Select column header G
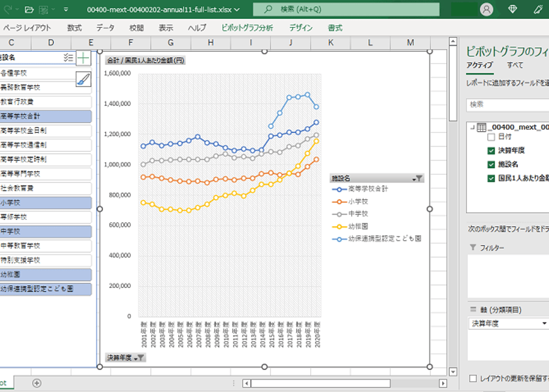 (171, 43)
